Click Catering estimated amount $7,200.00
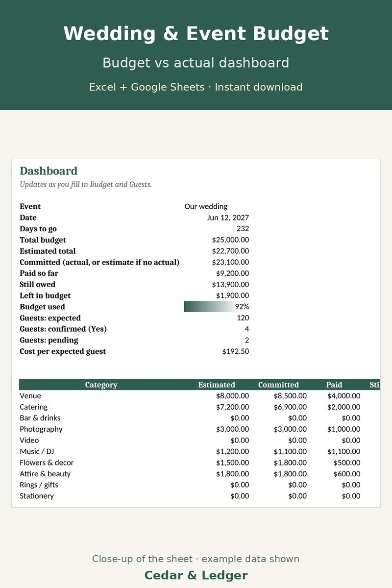Image resolution: width=392 pixels, height=588 pixels. tap(232, 407)
